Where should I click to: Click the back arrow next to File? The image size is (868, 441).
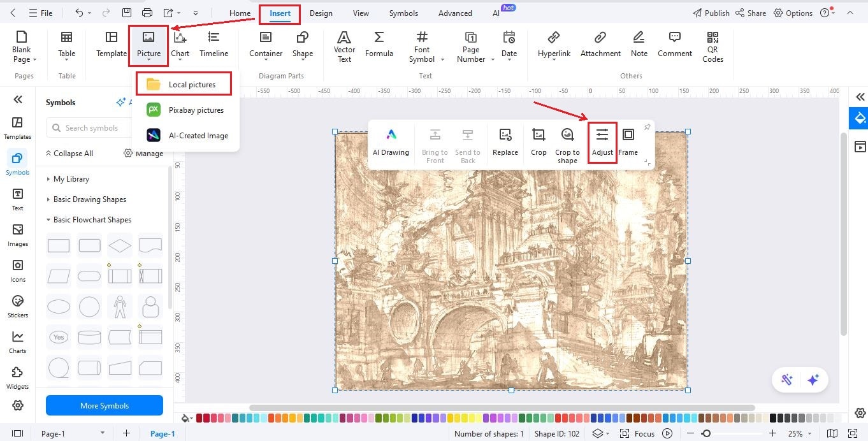tap(13, 13)
